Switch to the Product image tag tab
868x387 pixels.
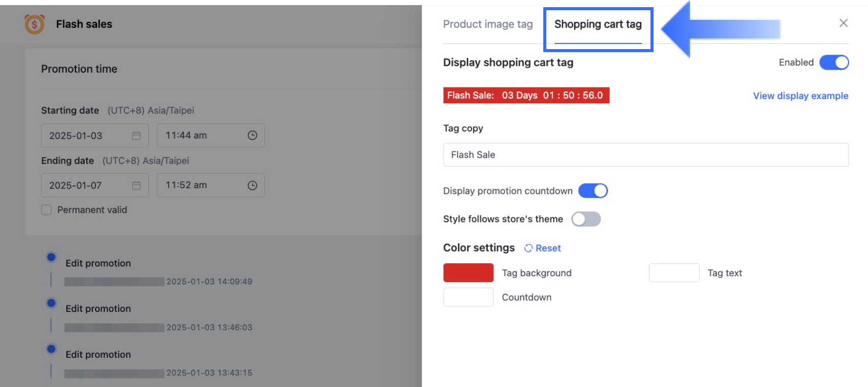coord(488,24)
